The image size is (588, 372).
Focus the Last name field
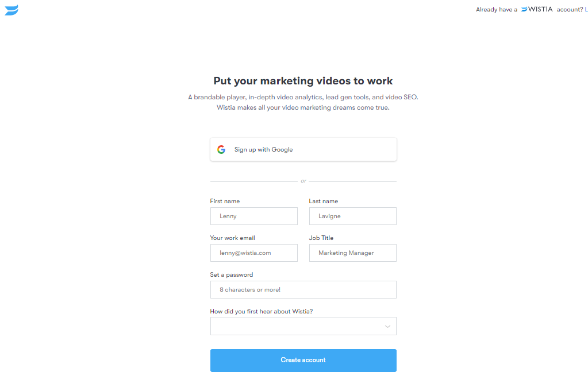point(352,216)
